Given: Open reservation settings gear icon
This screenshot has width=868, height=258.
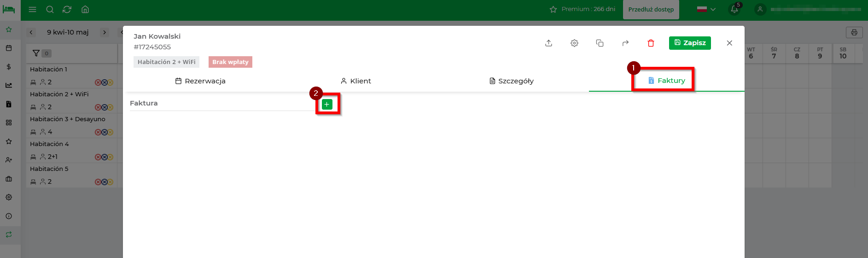Looking at the screenshot, I should pyautogui.click(x=574, y=43).
